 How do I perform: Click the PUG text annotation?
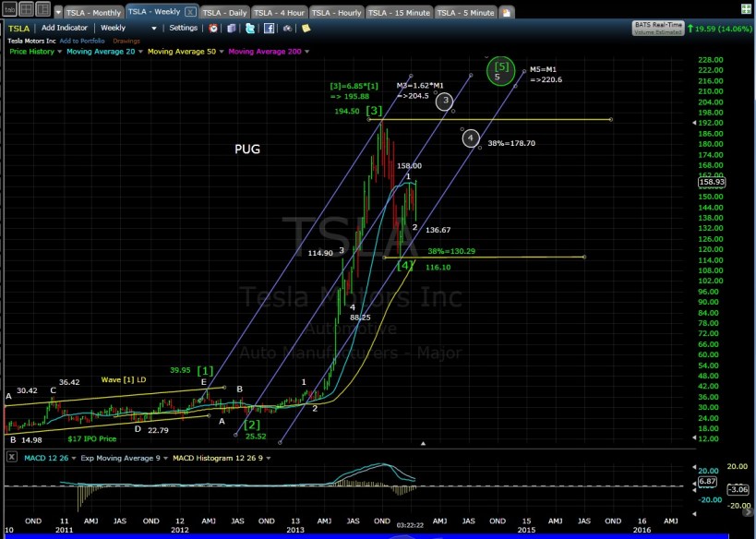tap(246, 149)
